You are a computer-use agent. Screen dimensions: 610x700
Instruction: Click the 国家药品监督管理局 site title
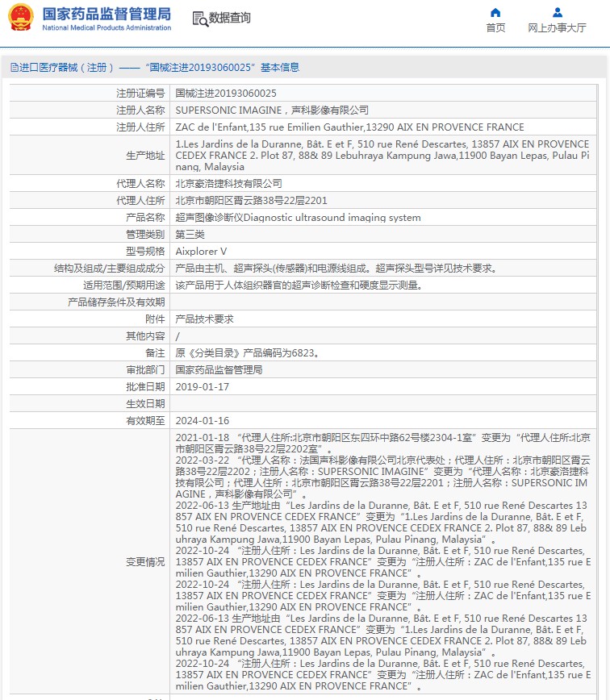click(x=107, y=14)
